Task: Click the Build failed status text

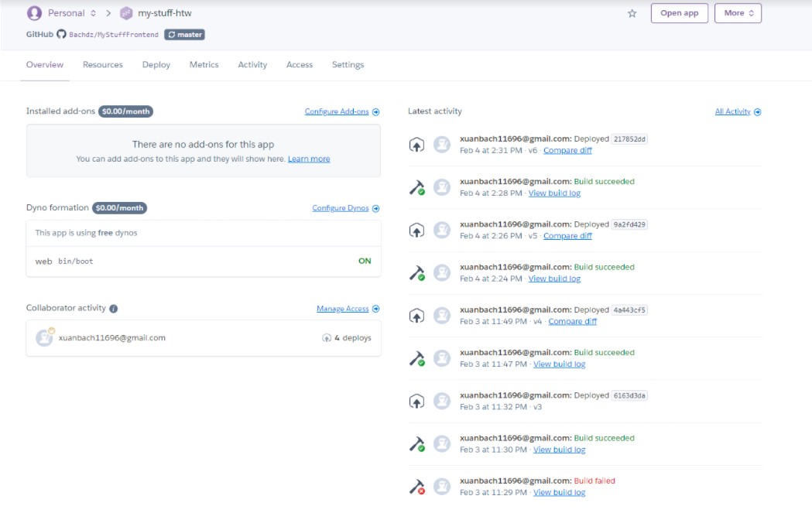Action: [594, 481]
